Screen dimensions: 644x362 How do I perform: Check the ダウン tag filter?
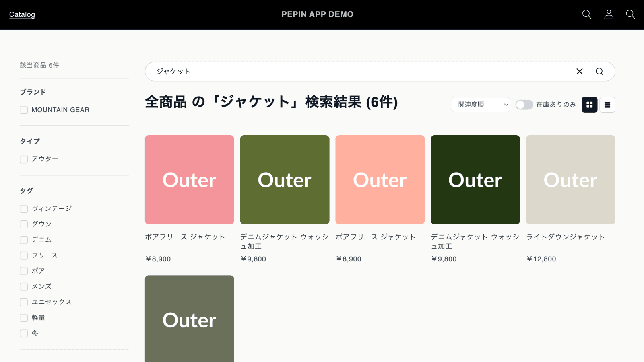(24, 224)
